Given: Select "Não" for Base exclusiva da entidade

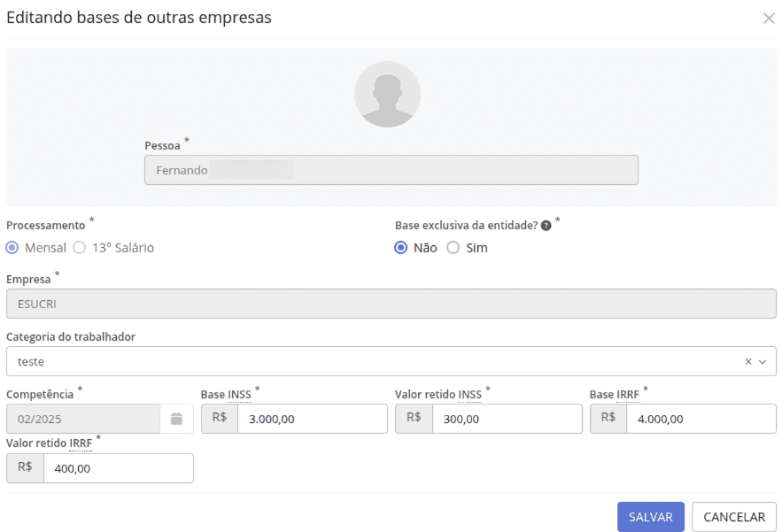Looking at the screenshot, I should 400,248.
